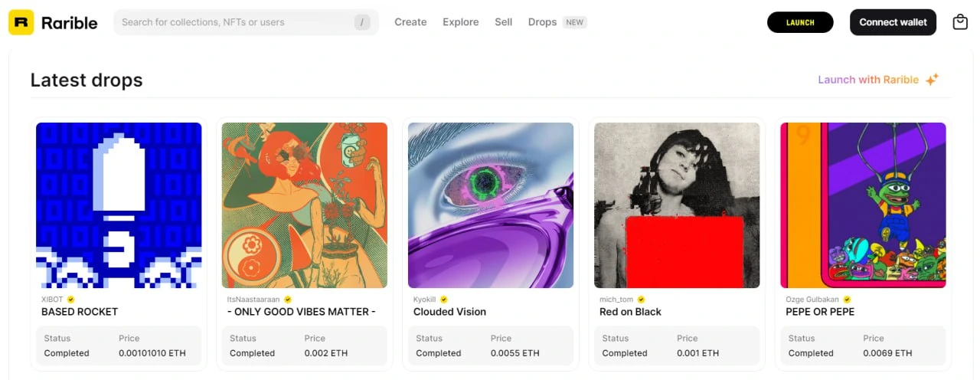980x380 pixels.
Task: Click verified badge next to ItsNaastaaraan
Action: 288,300
